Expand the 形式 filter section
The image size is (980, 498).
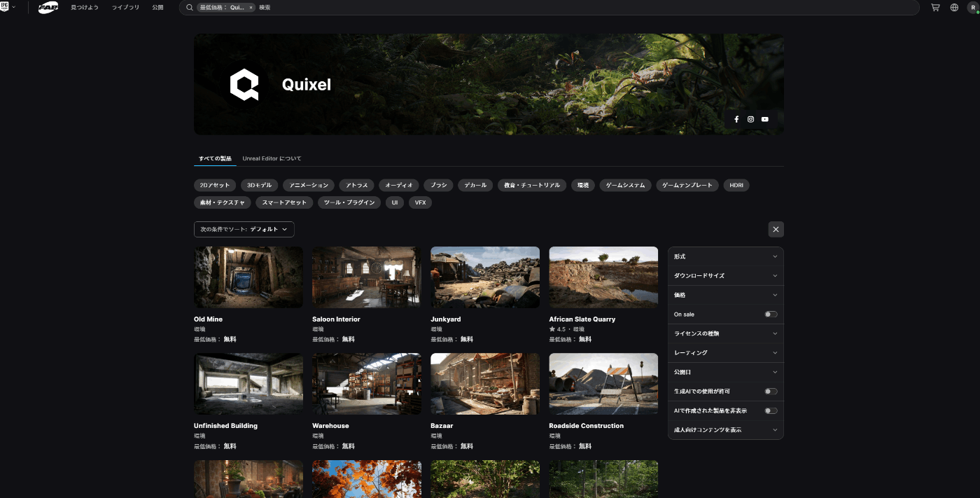pyautogui.click(x=726, y=256)
